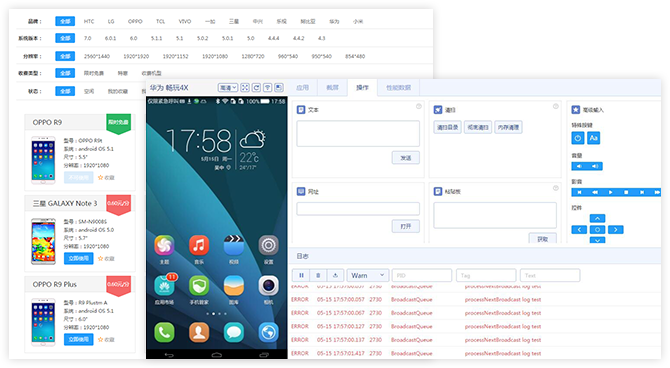Click the Aa special key button
Viewport: 670px width, 368px height.
(594, 138)
